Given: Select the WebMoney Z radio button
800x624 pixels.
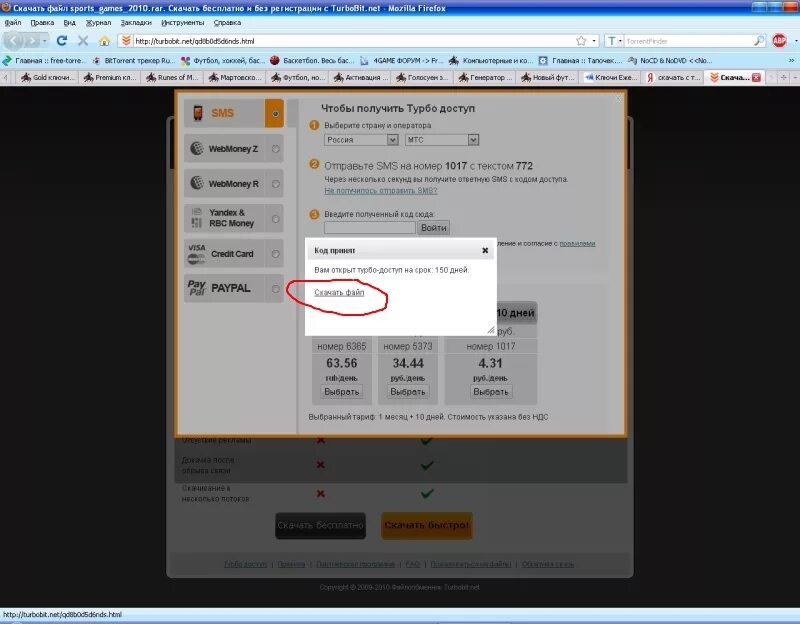Looking at the screenshot, I should [x=276, y=149].
